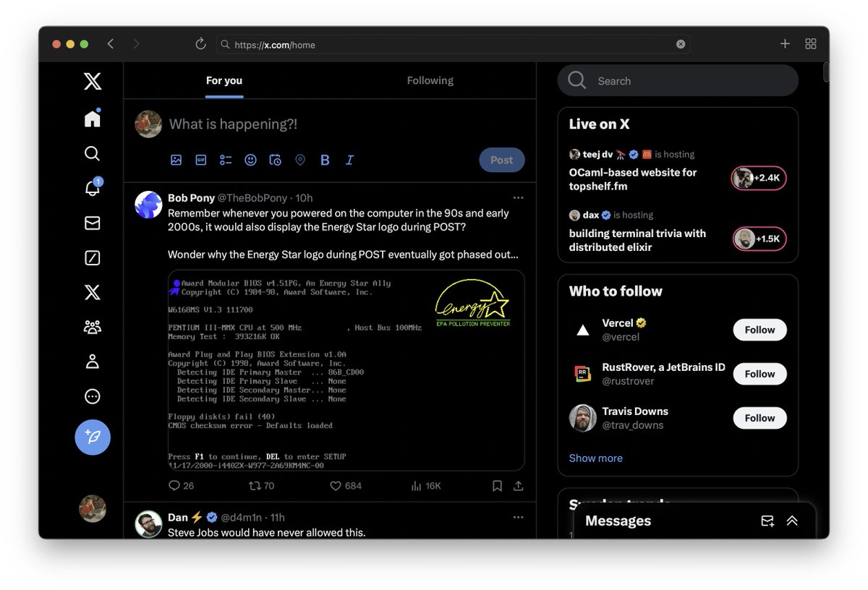Open Dan's profile avatar
The width and height of the screenshot is (868, 590).
click(148, 524)
